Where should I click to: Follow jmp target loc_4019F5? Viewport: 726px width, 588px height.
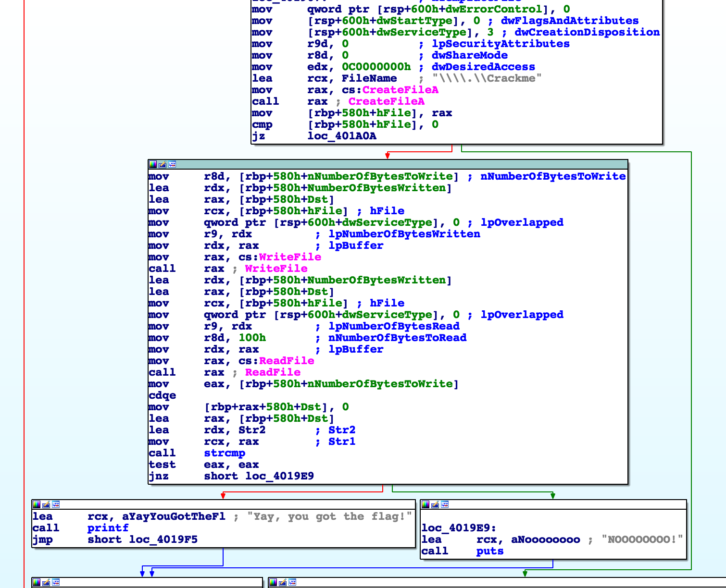(163, 539)
